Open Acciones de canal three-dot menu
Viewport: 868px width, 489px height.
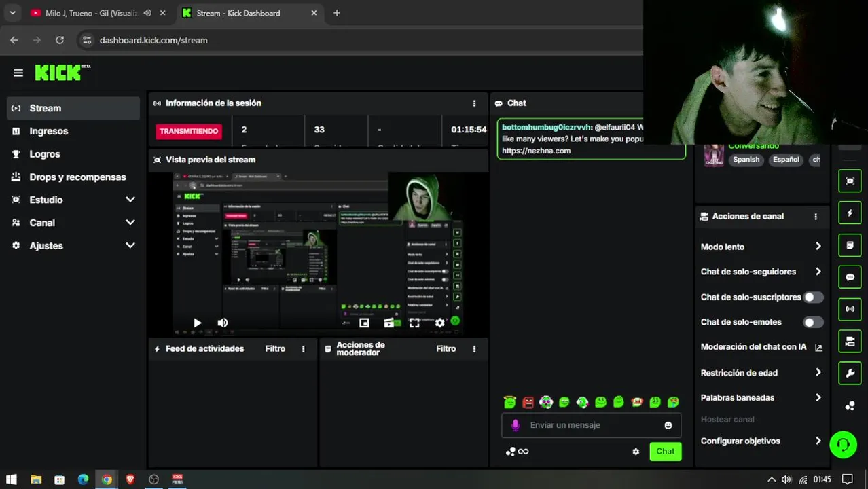point(816,217)
